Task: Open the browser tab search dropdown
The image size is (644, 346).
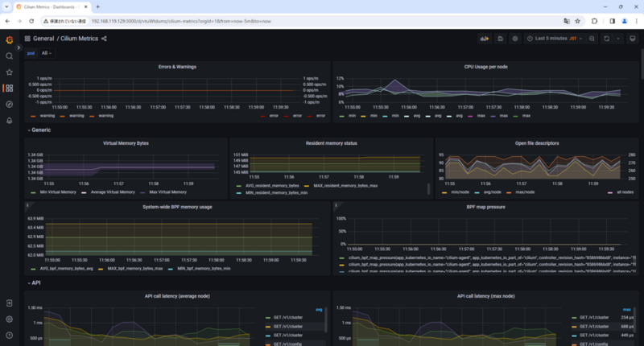Action: click(x=6, y=7)
